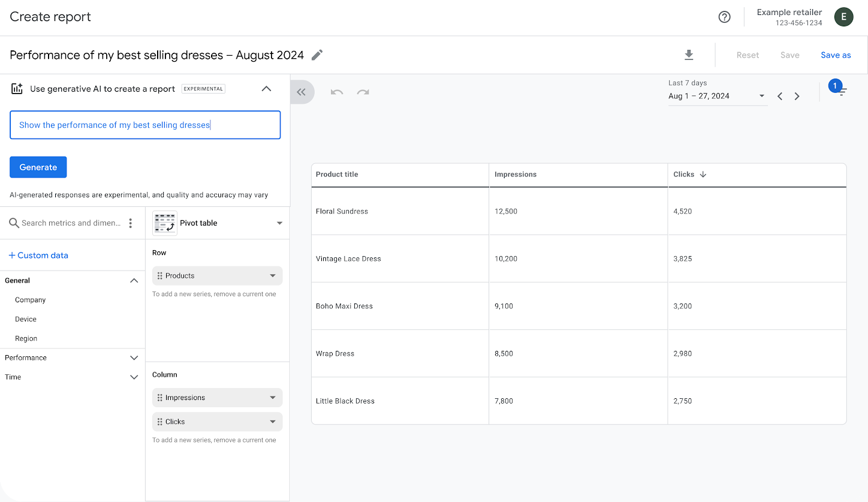Open the Pivot table type dropdown
The image size is (868, 502).
point(279,223)
